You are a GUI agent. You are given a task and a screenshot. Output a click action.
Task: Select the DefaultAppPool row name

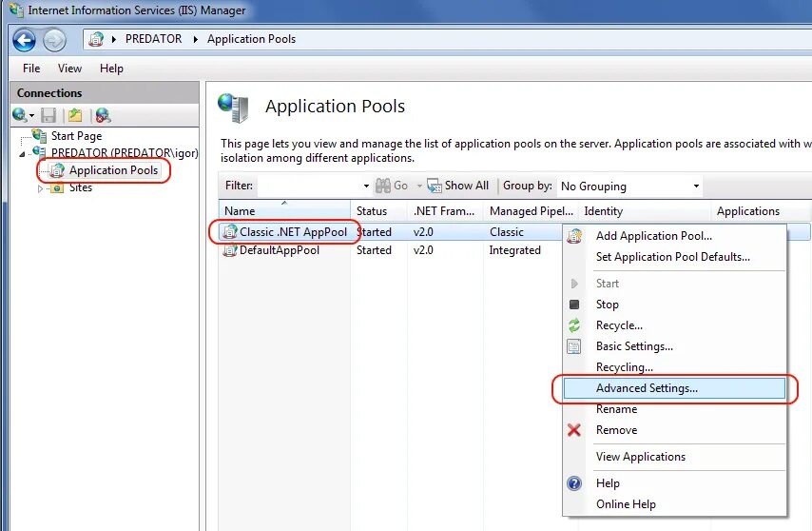point(280,250)
